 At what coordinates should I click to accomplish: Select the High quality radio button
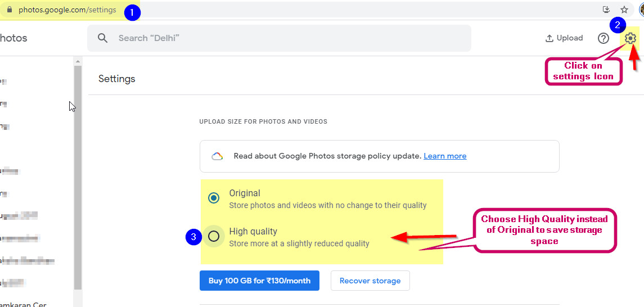(x=214, y=236)
